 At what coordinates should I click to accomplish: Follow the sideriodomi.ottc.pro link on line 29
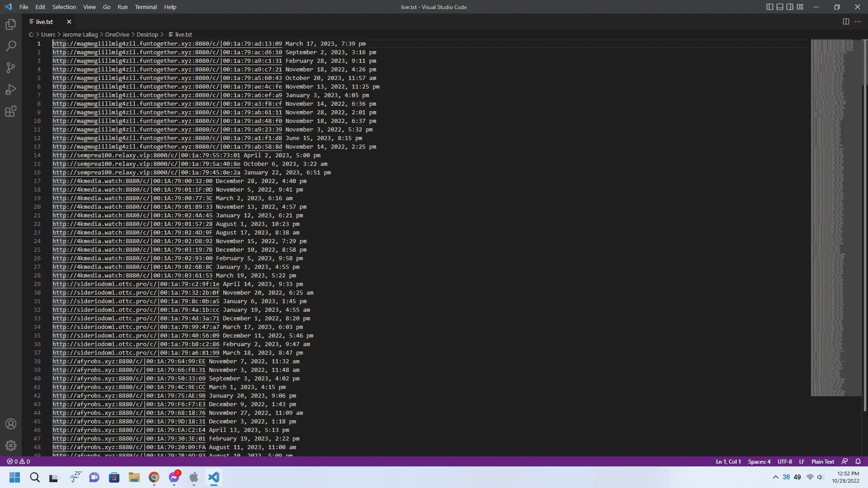[136, 284]
